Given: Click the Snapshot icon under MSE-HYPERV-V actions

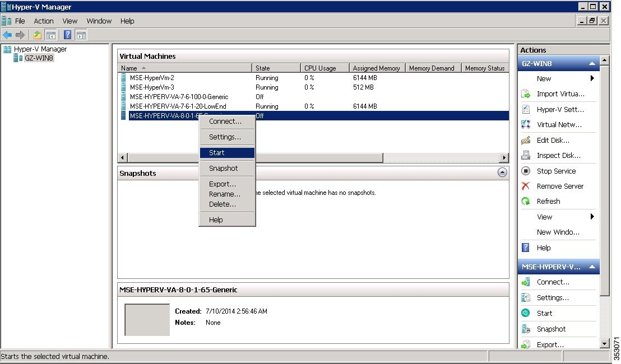Looking at the screenshot, I should 525,329.
